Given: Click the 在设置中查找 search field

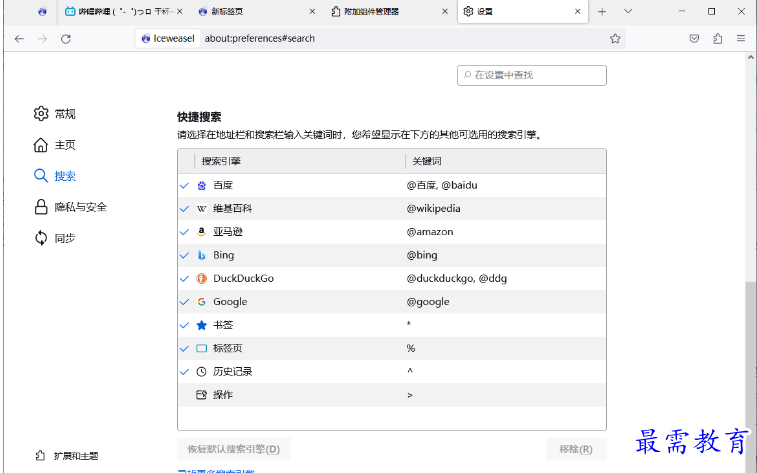Looking at the screenshot, I should click(x=537, y=75).
